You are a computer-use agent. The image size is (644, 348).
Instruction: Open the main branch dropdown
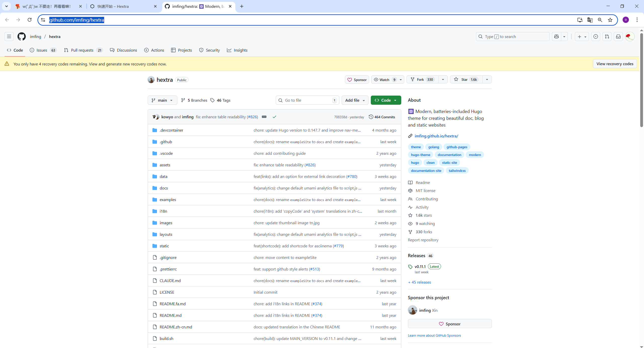162,100
